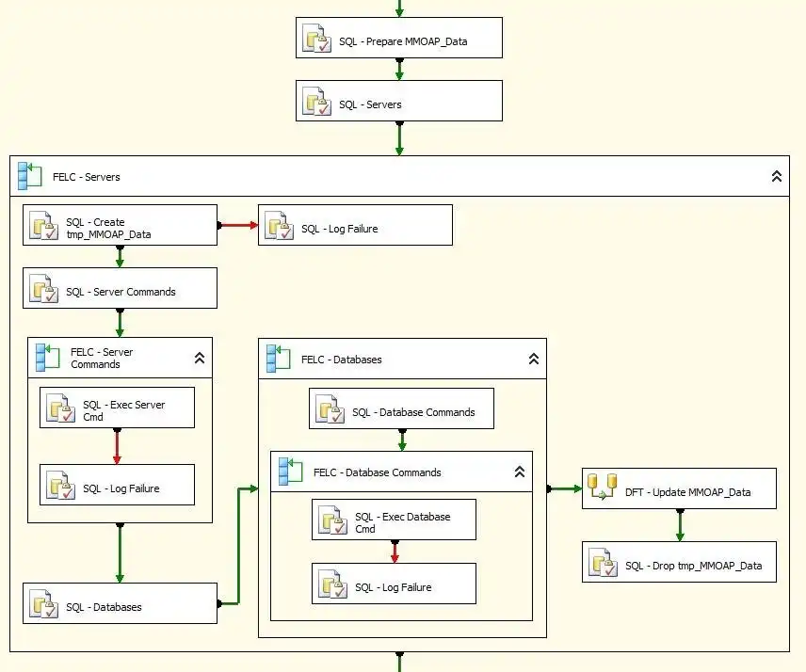Select the "FELC - Database Commands" title
Screen dimensions: 806x672
378,472
